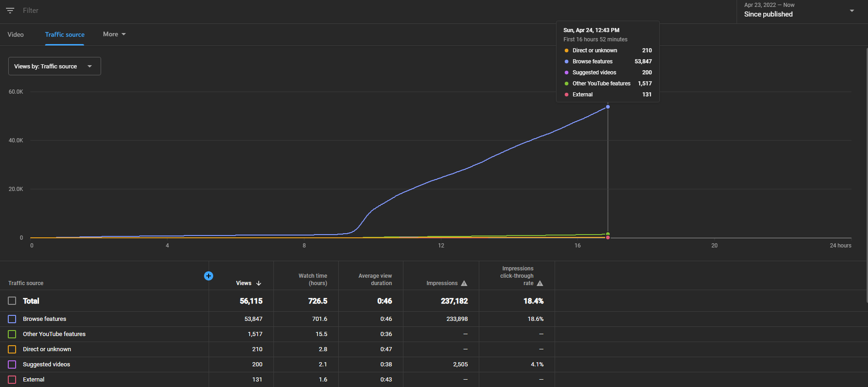This screenshot has height=387, width=868.
Task: Click warning triangle next to Impressions
Action: point(464,283)
